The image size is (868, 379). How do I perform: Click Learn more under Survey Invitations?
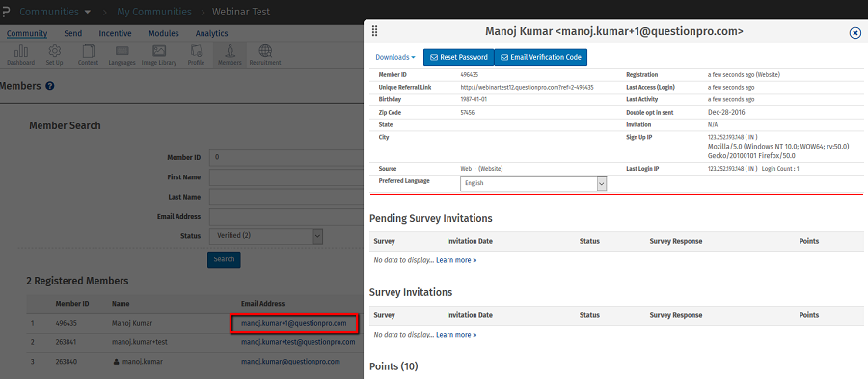[456, 335]
